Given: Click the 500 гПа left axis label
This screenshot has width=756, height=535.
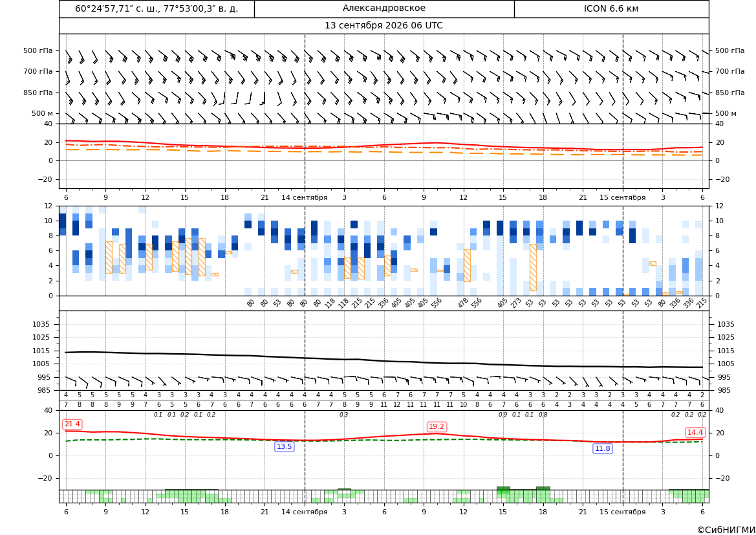Looking at the screenshot, I should [x=38, y=50].
